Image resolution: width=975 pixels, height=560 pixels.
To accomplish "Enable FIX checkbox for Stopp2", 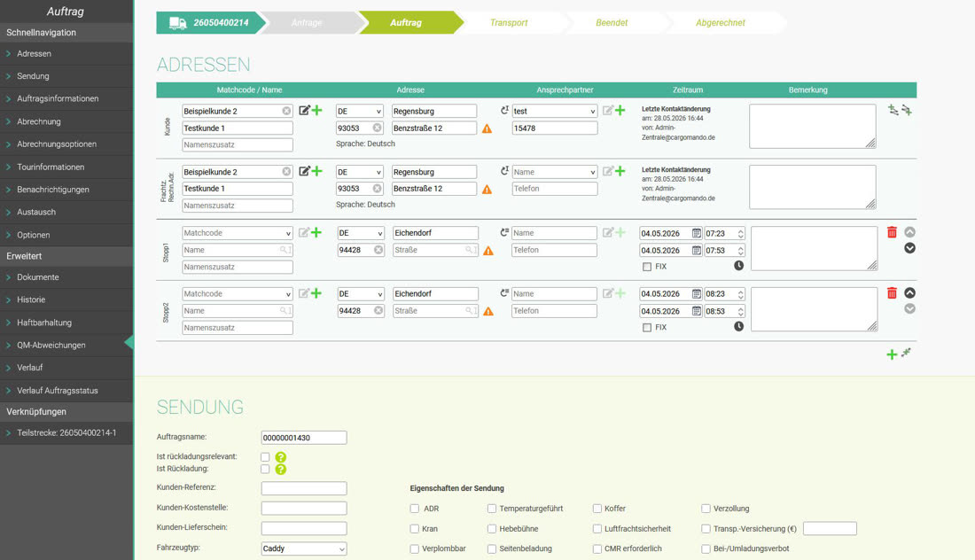I will tap(647, 328).
